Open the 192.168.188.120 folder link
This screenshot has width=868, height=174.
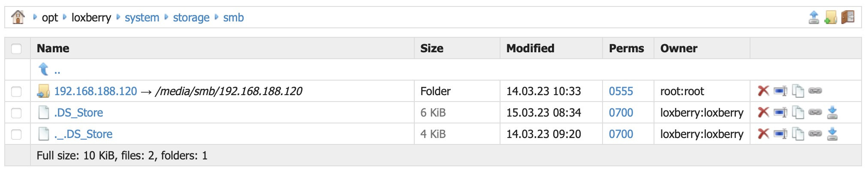pos(96,91)
